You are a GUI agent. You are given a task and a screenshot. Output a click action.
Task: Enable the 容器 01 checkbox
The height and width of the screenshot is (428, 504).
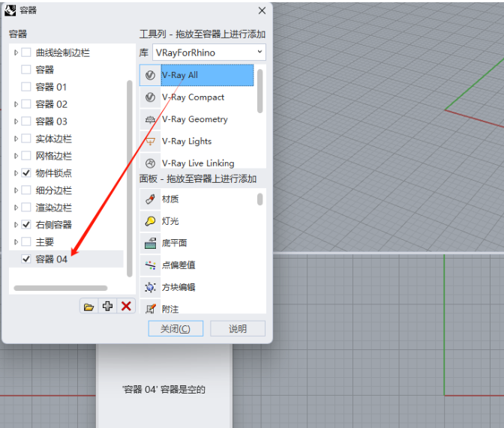pos(26,87)
